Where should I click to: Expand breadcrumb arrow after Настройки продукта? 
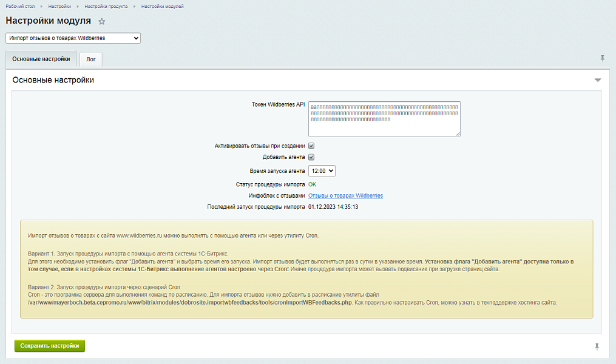coord(134,6)
